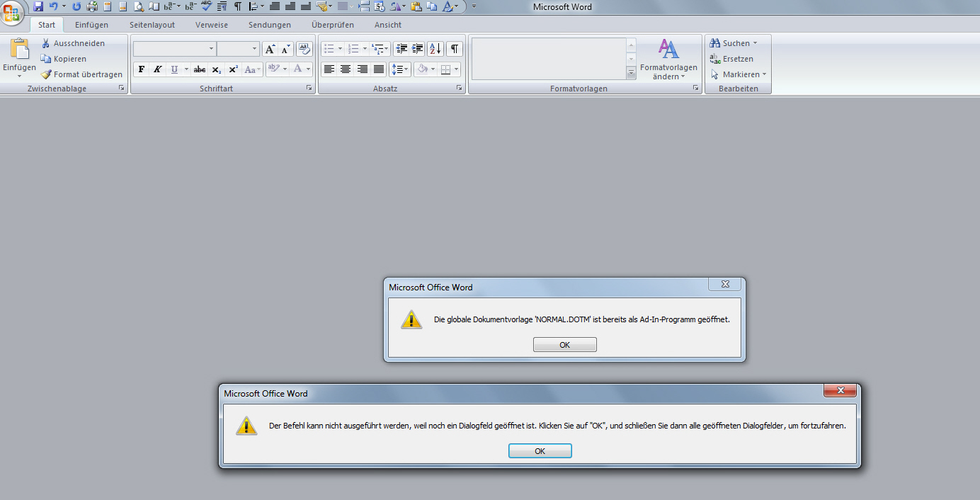Go to the Sendungen tab
Viewport: 980px width, 500px height.
pyautogui.click(x=270, y=25)
